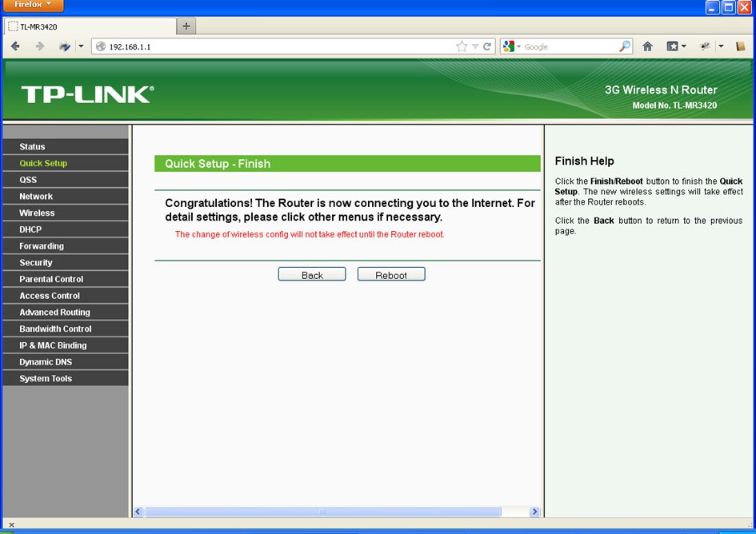This screenshot has width=756, height=534.
Task: Open the Bandwidth Control menu item
Action: point(66,329)
